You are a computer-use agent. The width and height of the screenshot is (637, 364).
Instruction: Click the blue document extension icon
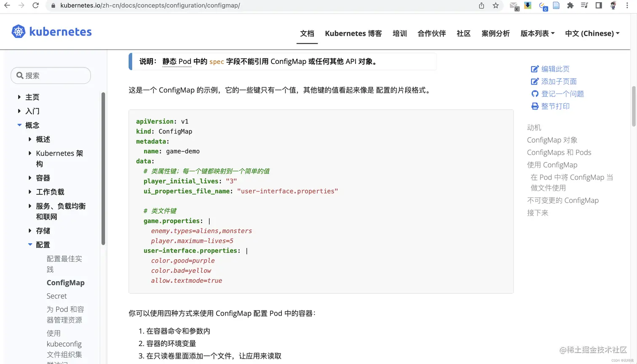tap(556, 5)
